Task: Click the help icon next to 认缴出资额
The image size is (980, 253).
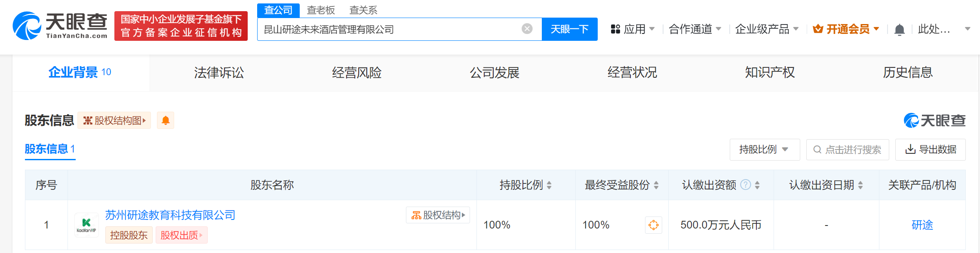Action: 746,185
